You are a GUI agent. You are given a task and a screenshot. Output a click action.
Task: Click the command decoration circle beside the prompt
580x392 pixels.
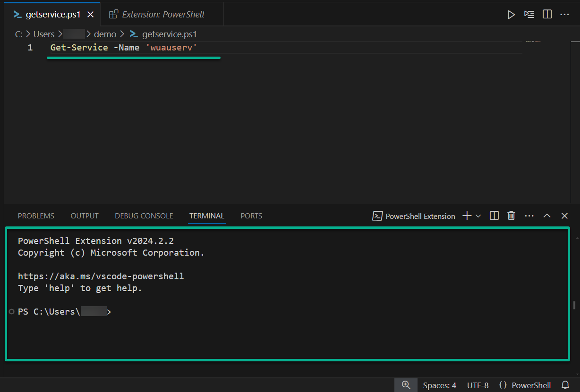pos(11,311)
